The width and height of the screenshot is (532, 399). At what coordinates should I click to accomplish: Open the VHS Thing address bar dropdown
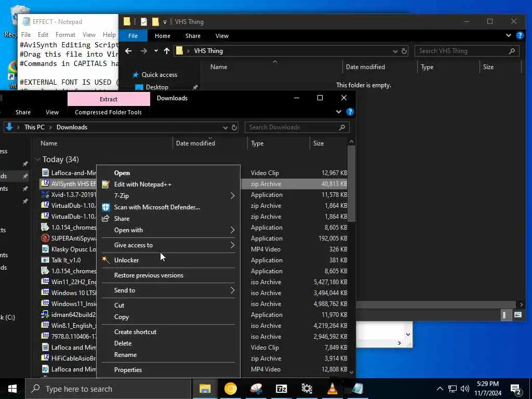(x=395, y=51)
